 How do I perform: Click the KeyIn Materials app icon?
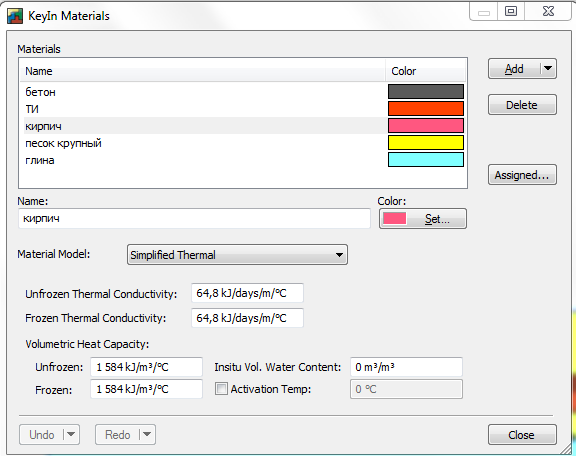15,16
